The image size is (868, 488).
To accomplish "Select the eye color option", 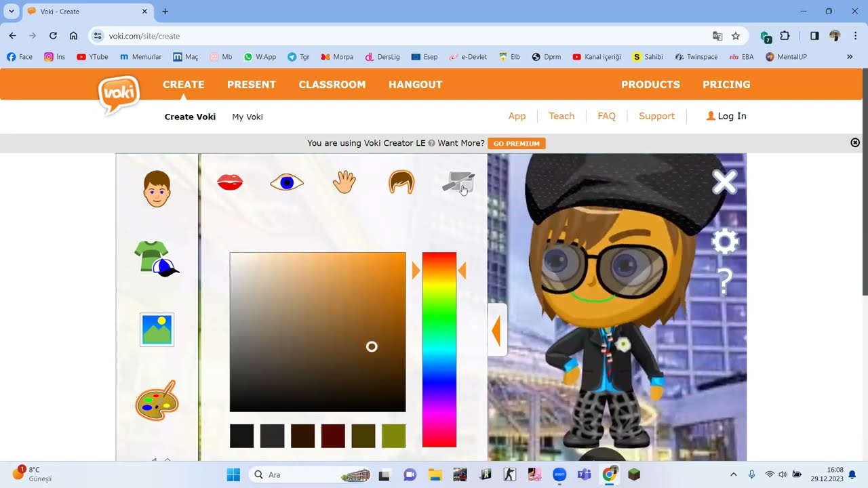I will point(287,182).
